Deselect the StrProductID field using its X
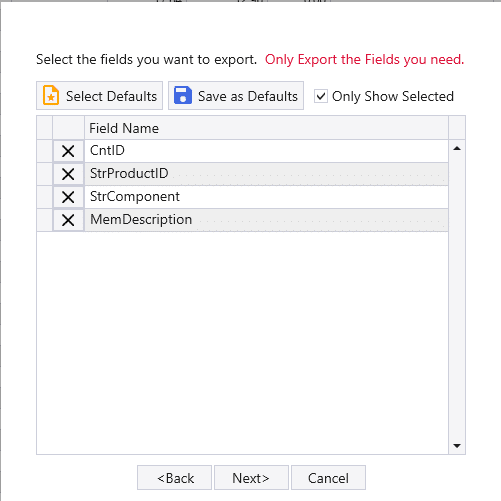The height and width of the screenshot is (501, 501). (68, 174)
